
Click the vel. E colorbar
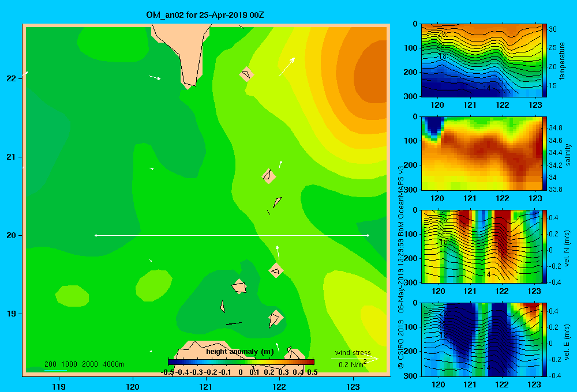[545, 340]
